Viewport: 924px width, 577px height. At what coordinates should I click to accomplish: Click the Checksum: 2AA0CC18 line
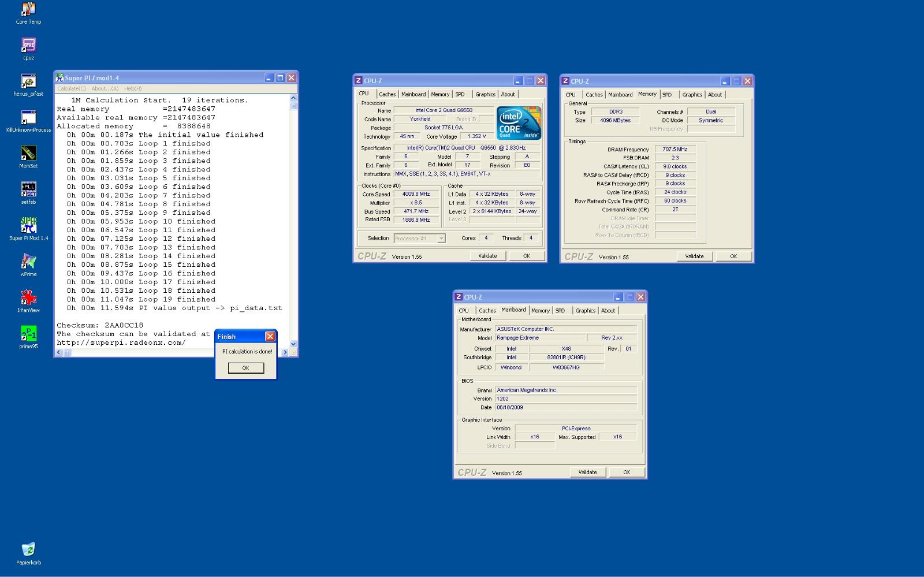click(100, 325)
